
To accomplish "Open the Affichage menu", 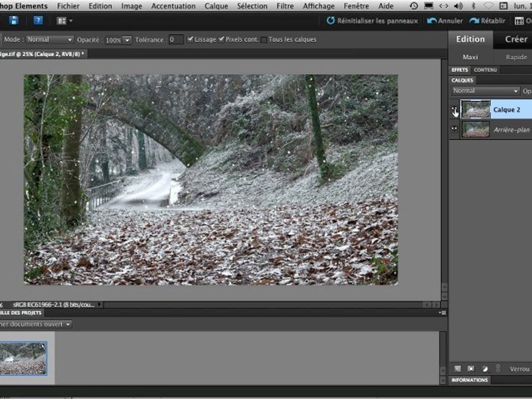I will (x=319, y=6).
